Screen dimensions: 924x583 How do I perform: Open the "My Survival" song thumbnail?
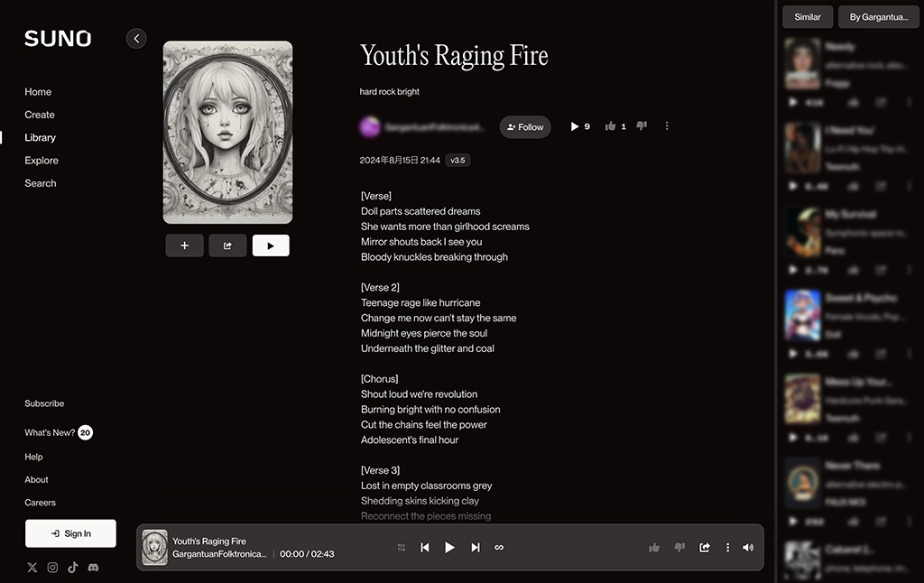coord(802,232)
